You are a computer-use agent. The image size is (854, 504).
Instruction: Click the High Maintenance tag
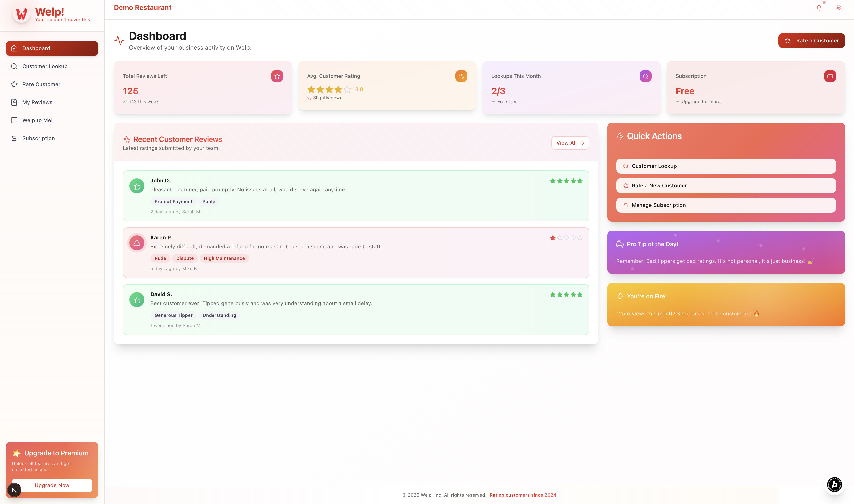[x=224, y=258]
